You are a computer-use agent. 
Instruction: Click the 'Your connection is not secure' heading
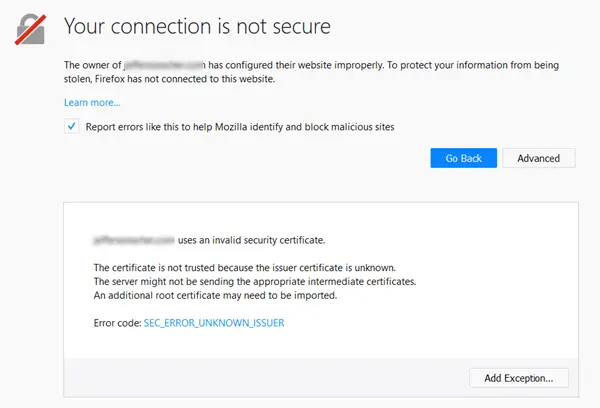click(197, 26)
